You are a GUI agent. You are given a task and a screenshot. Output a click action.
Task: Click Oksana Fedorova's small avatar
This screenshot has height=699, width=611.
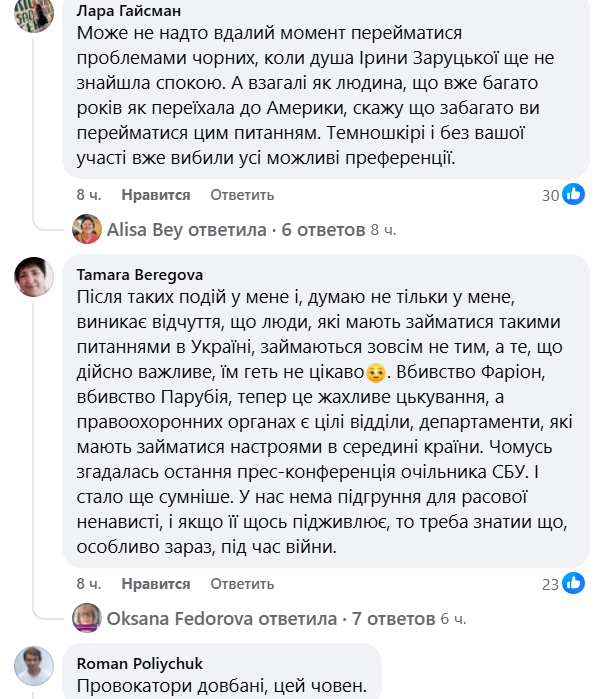(x=87, y=617)
